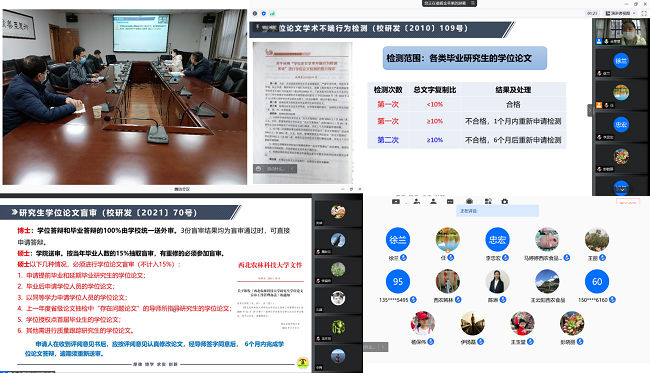Screen dimensions: 650x373
Task: Click the red '博士' text on slide
Action: click(x=24, y=231)
